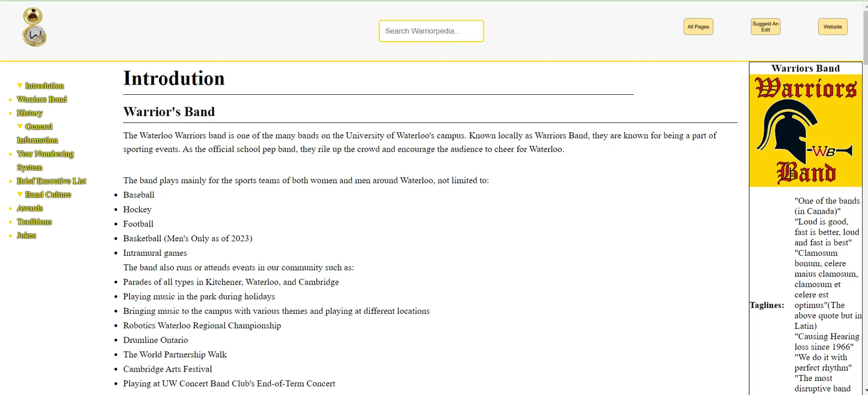Click the Baseball list item

tap(139, 195)
